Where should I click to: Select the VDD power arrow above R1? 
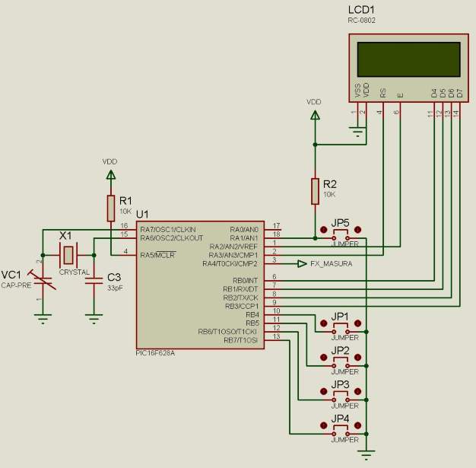click(111, 176)
